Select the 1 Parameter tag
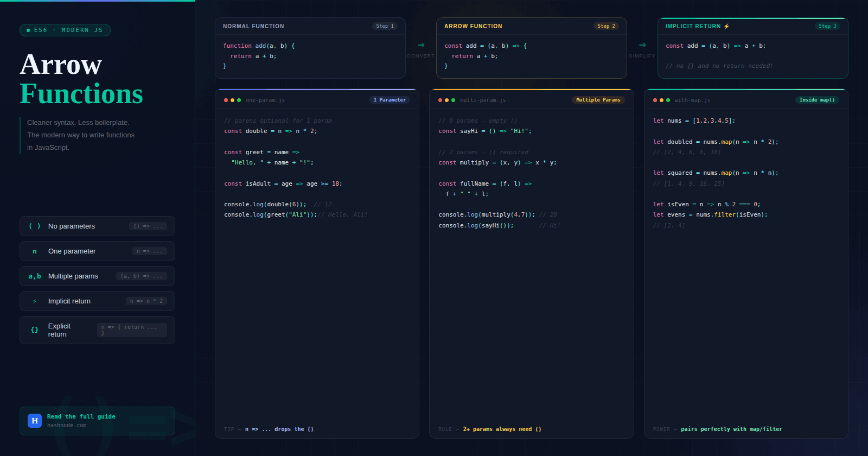868x456 pixels. pos(390,100)
